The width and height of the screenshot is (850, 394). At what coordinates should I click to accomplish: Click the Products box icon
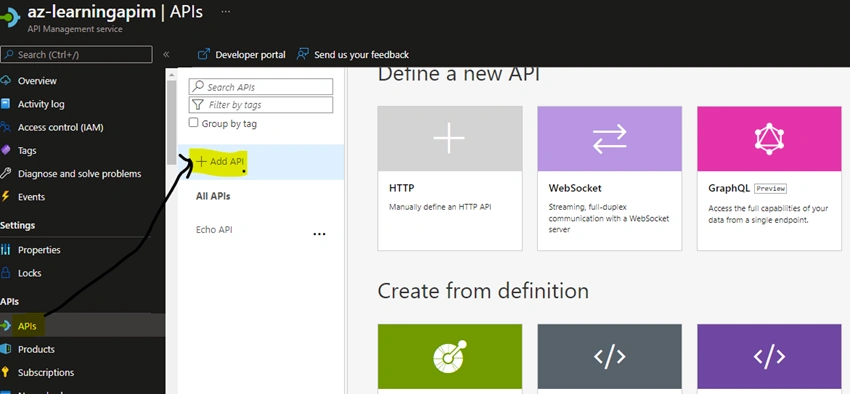(5, 348)
